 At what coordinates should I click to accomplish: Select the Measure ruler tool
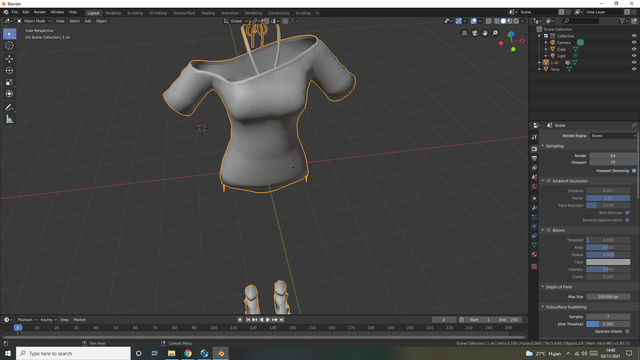(x=9, y=119)
